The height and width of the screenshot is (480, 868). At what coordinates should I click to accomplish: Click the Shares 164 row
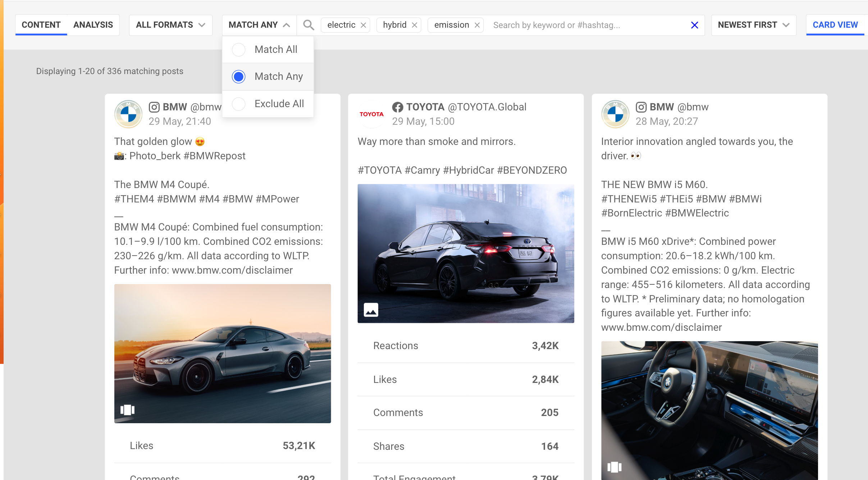point(466,446)
